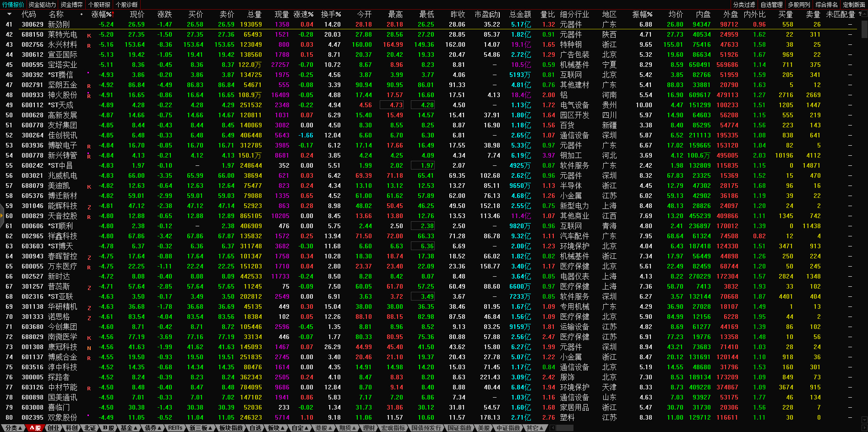
Task: Sort the list by 换手% column
Action: [x=330, y=14]
